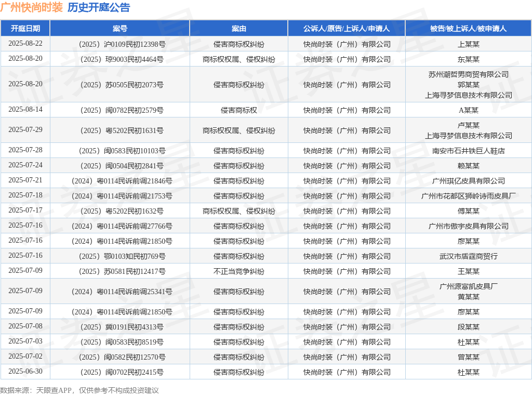Click case number (2024)粤0114民诉前调25341号

point(122,292)
